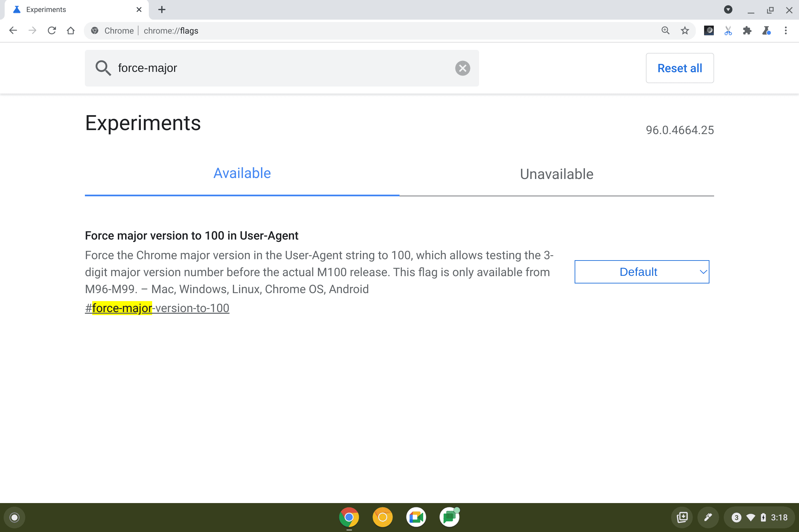Click the puzzle piece extensions icon
Screen dimensions: 799x532
(747, 31)
